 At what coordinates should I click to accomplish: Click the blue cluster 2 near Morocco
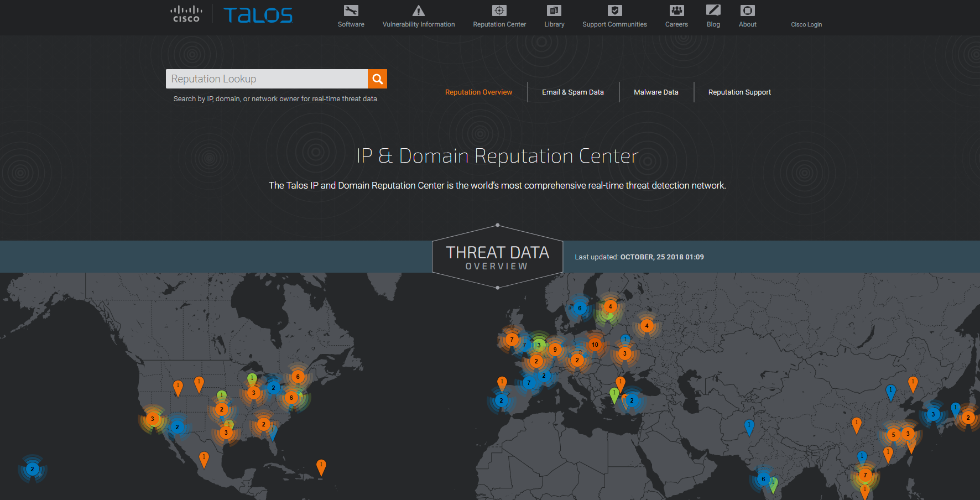tap(501, 400)
